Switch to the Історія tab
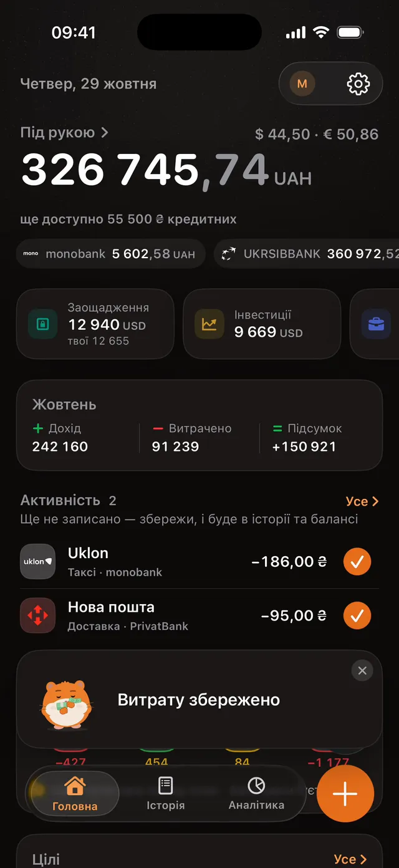Image resolution: width=399 pixels, height=868 pixels. tap(165, 794)
